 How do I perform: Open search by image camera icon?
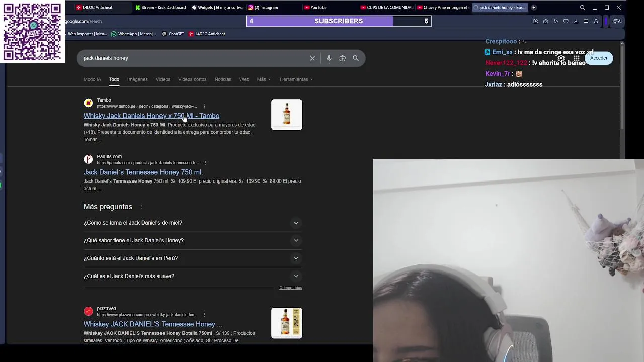[342, 58]
